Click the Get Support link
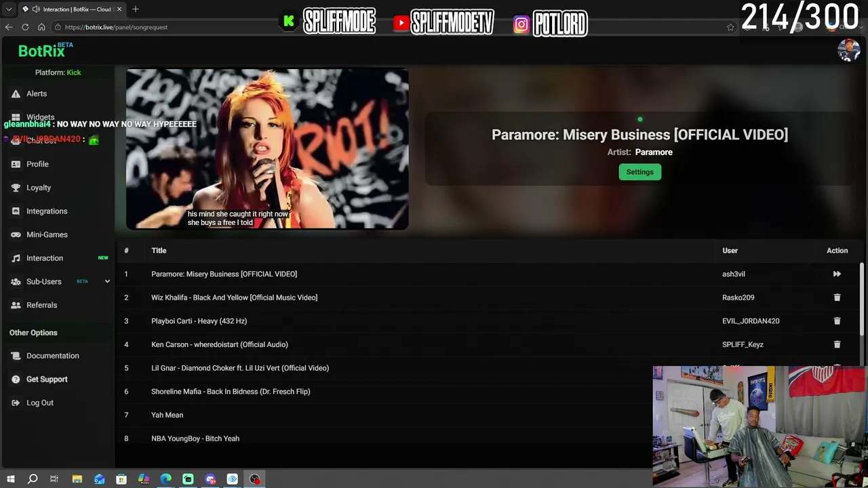The height and width of the screenshot is (488, 868). [47, 380]
